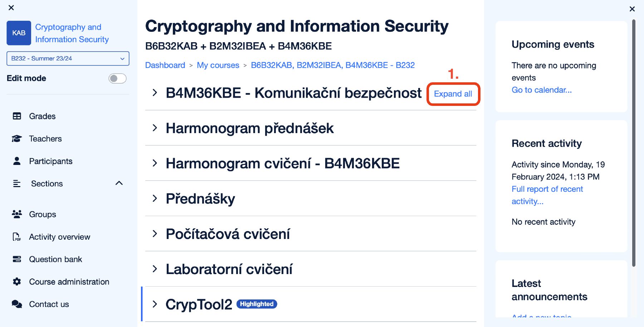The height and width of the screenshot is (327, 644).
Task: Click the Go to calendar link
Action: point(541,90)
